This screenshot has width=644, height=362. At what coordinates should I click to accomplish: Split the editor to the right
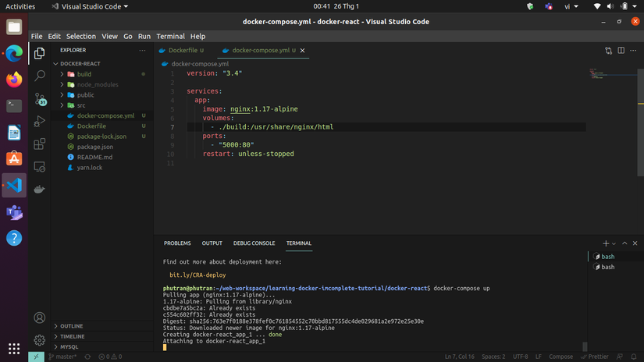point(621,51)
